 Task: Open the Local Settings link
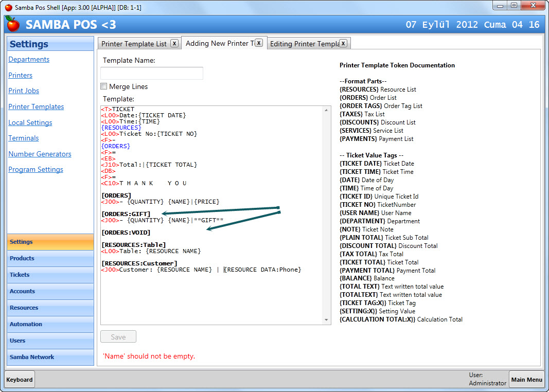point(30,122)
